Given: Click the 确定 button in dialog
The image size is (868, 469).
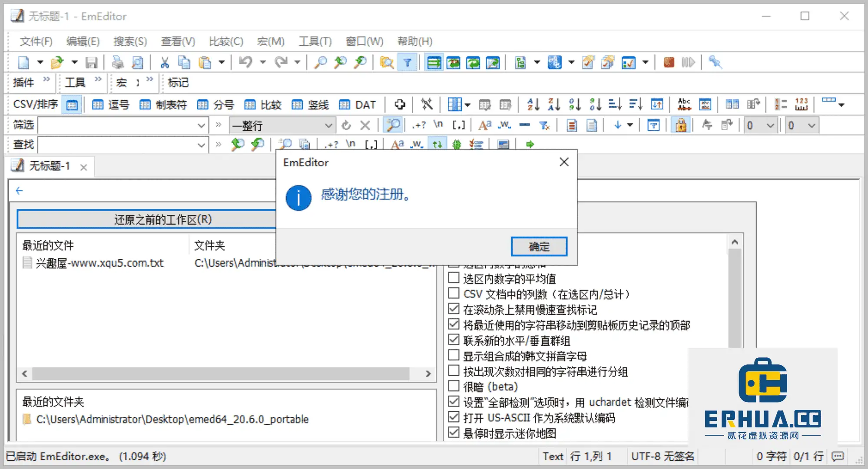Looking at the screenshot, I should click(539, 247).
